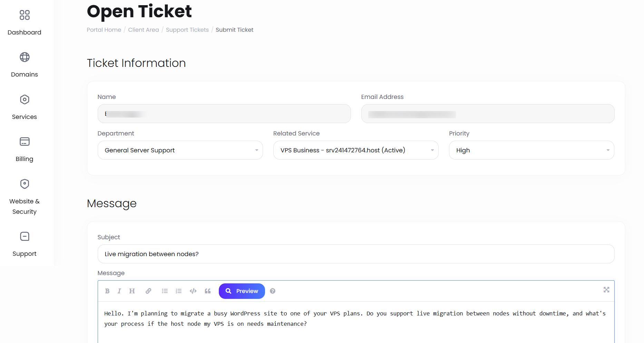
Task: Click into the Subject field
Action: [x=356, y=254]
